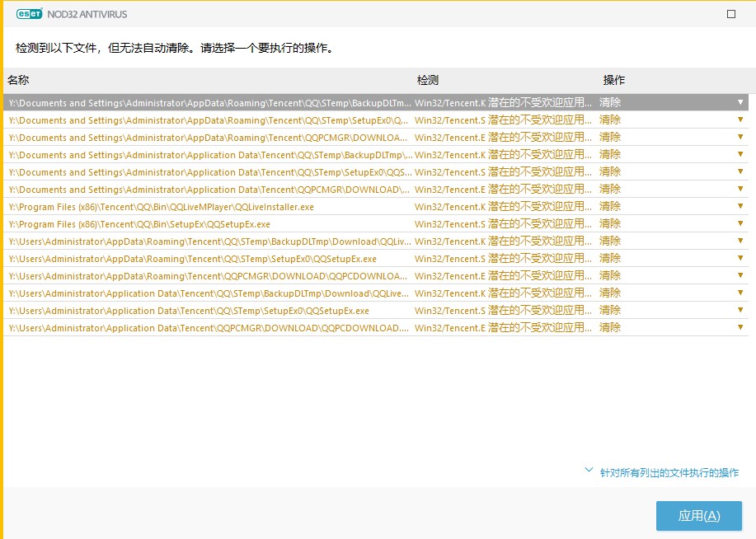The width and height of the screenshot is (756, 539).
Task: Open action dropdown for Documents and Settings AppData Roaming BackupDLTm
Action: [x=740, y=102]
